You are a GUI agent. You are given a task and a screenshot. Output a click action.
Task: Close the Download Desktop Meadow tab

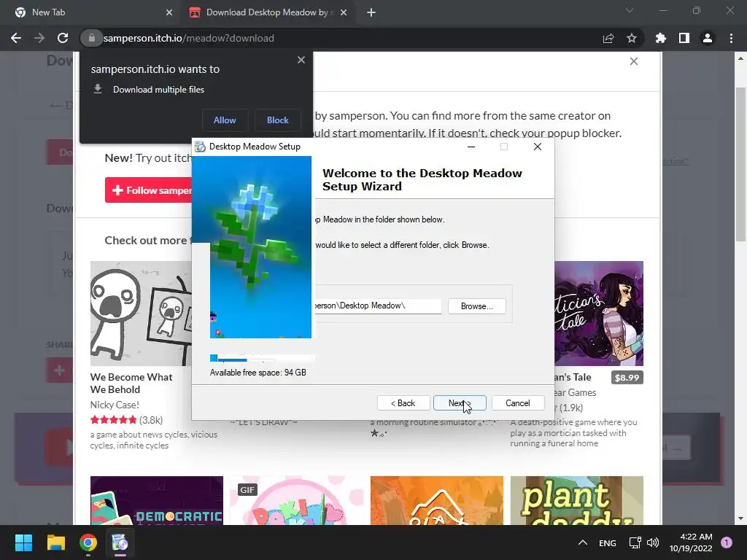(344, 12)
